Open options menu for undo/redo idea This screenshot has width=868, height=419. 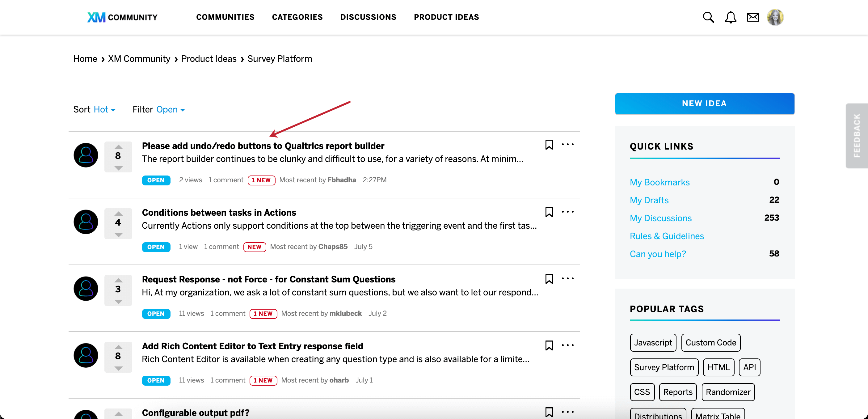point(567,145)
